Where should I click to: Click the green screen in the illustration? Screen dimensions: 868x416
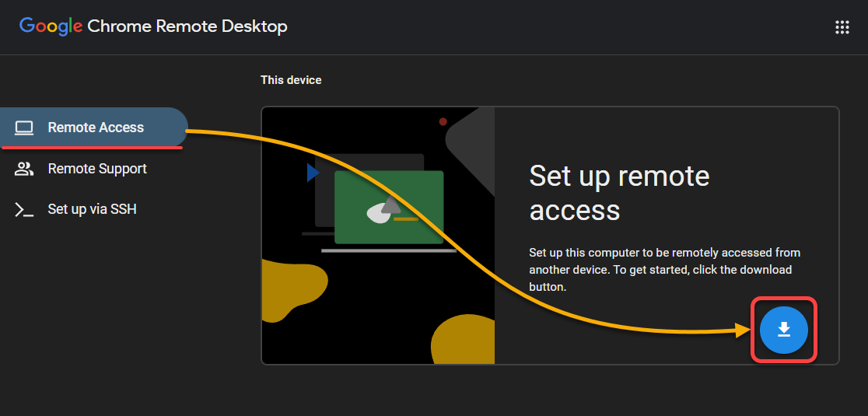tap(389, 207)
